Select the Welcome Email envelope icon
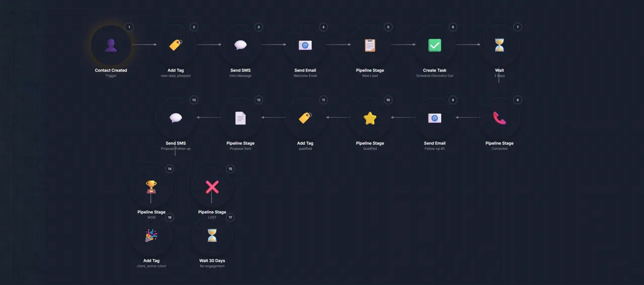644x285 pixels. point(305,45)
